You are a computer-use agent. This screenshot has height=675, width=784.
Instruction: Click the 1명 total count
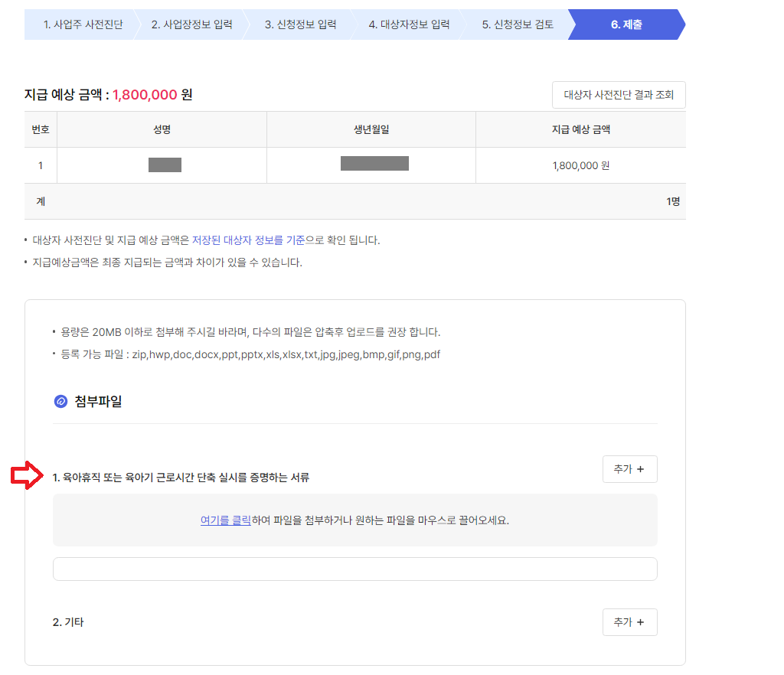672,201
